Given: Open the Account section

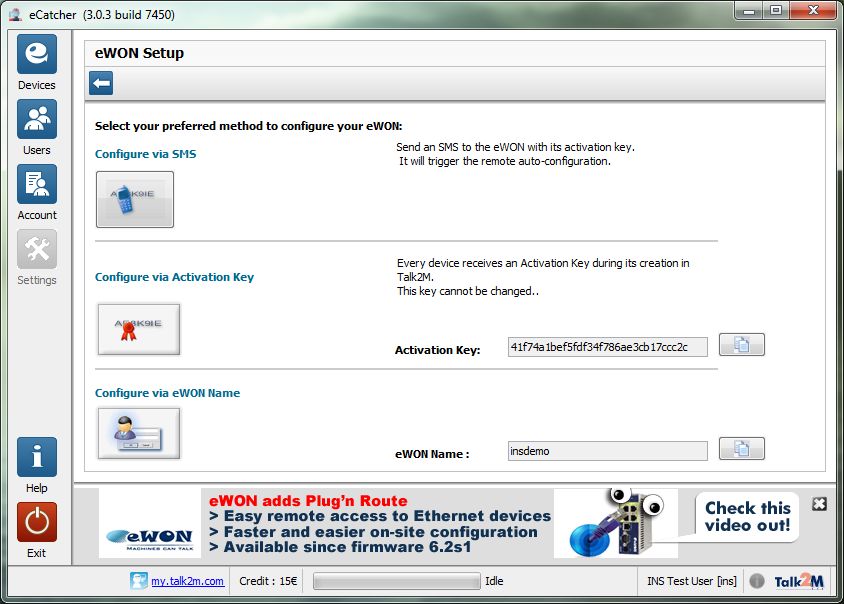Looking at the screenshot, I should (37, 184).
